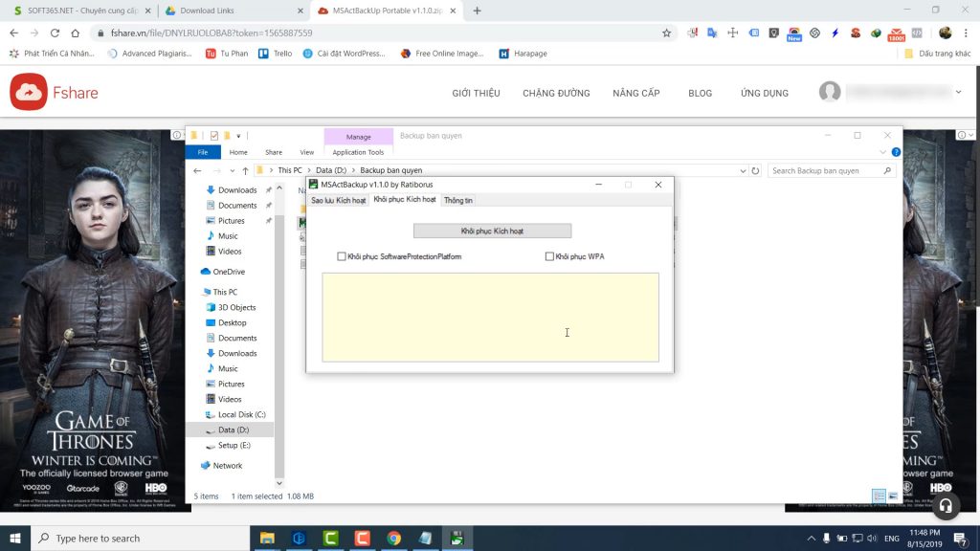Select pinned Documents in Quick access
Screen dimensions: 980x551
237,206
